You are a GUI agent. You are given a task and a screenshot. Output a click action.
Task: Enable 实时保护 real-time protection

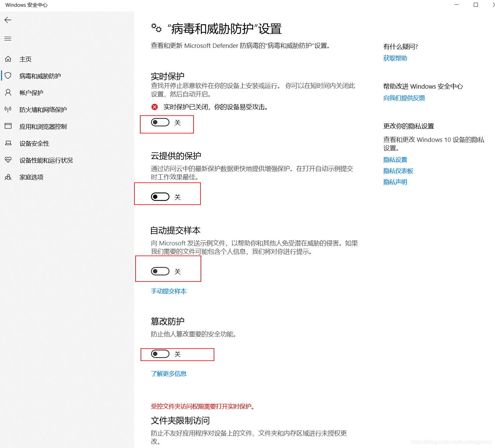pyautogui.click(x=160, y=122)
